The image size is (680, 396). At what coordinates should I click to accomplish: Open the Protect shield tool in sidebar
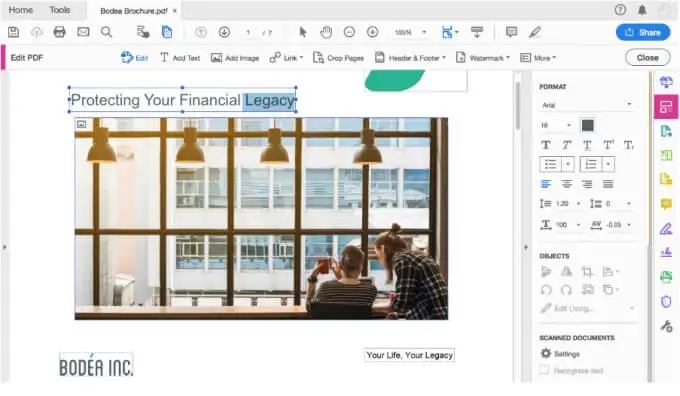[x=666, y=301]
